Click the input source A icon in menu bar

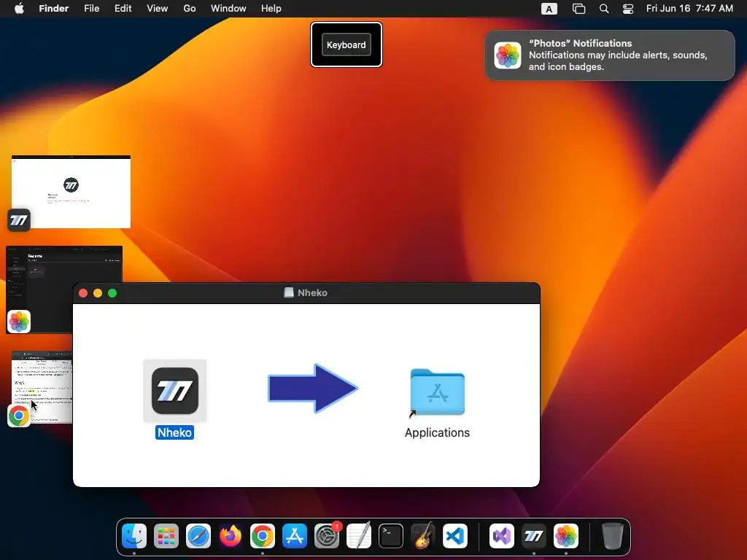point(549,9)
